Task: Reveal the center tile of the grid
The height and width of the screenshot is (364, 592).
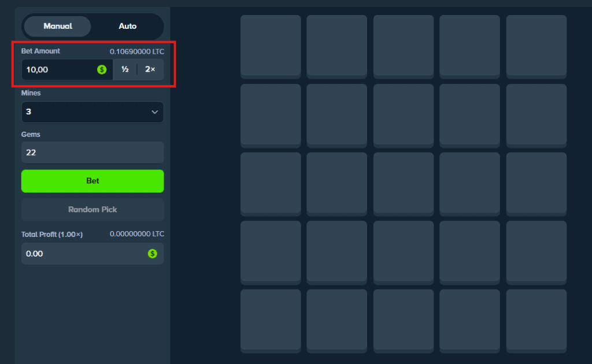Action: click(x=403, y=184)
